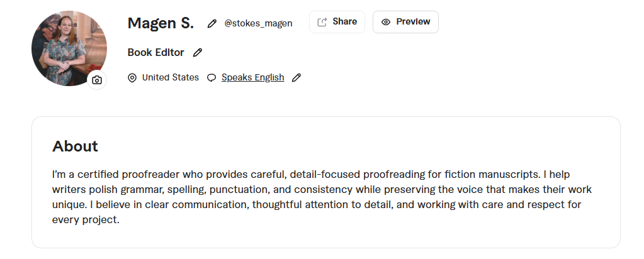Open the Speaks English link
Screen dimensions: 644x259
pyautogui.click(x=252, y=78)
